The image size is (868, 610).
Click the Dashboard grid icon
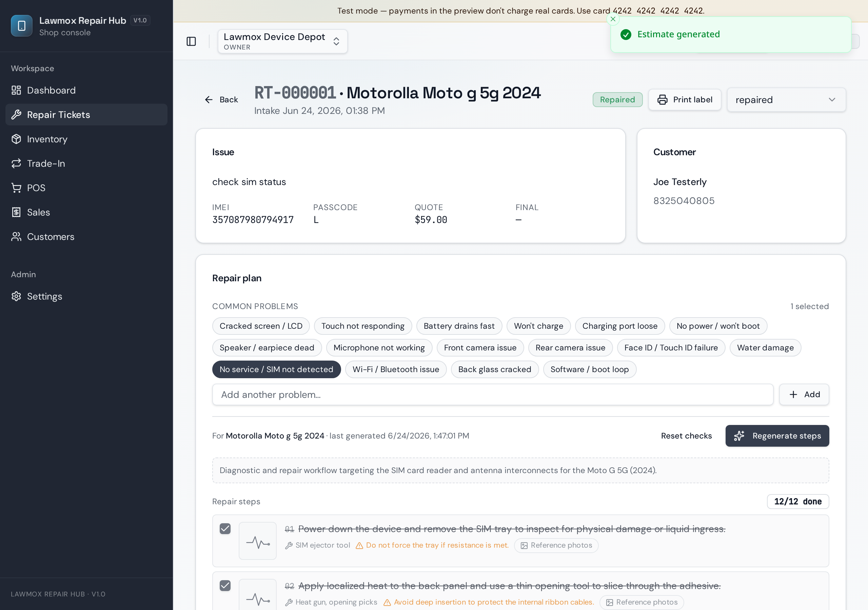(x=16, y=90)
